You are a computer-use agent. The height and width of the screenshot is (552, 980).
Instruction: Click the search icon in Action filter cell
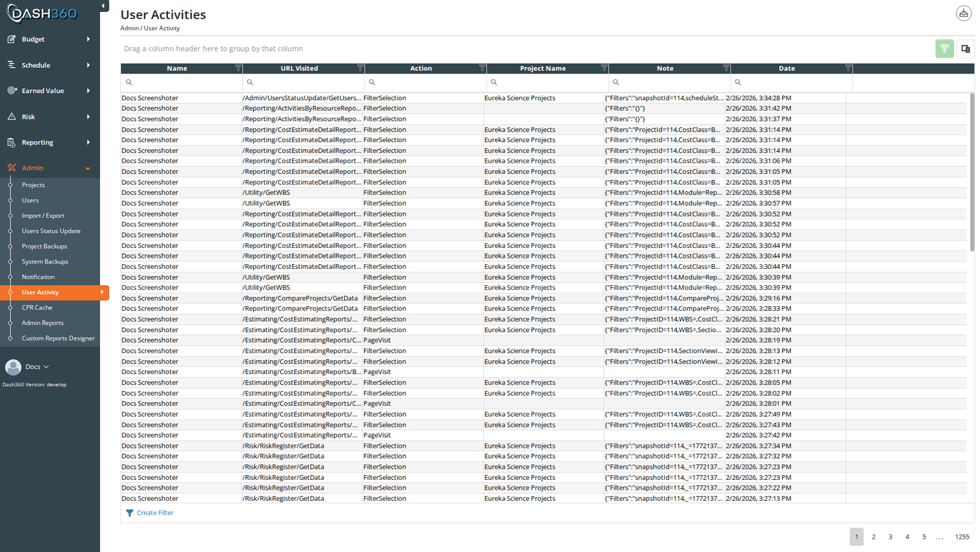(372, 83)
